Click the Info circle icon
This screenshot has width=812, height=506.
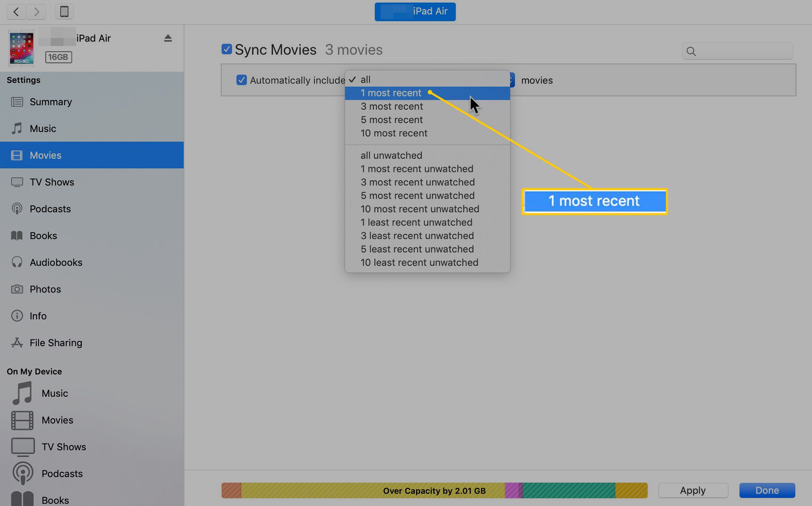click(x=17, y=316)
